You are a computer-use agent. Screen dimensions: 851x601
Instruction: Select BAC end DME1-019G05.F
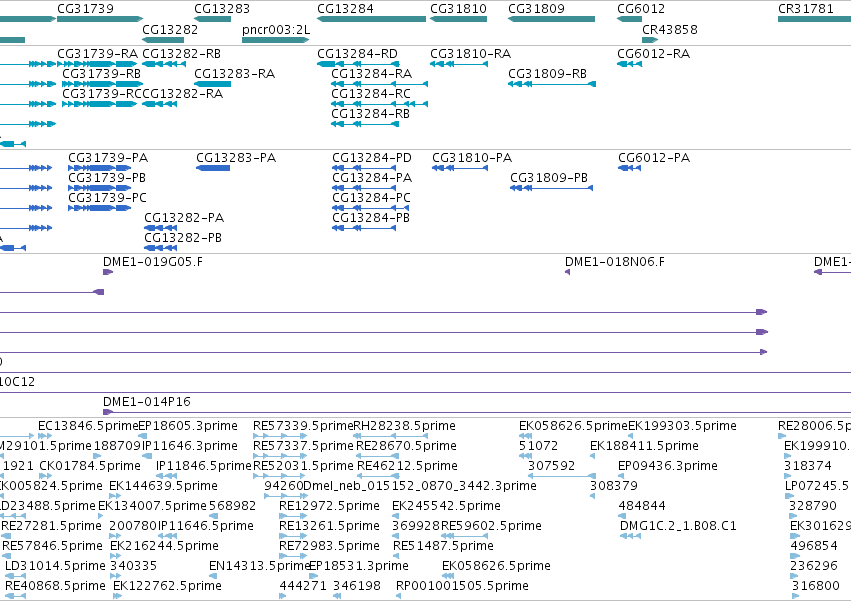tap(153, 262)
